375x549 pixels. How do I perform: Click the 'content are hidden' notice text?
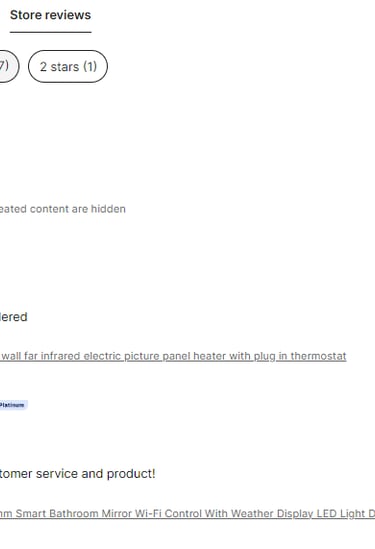pyautogui.click(x=63, y=209)
